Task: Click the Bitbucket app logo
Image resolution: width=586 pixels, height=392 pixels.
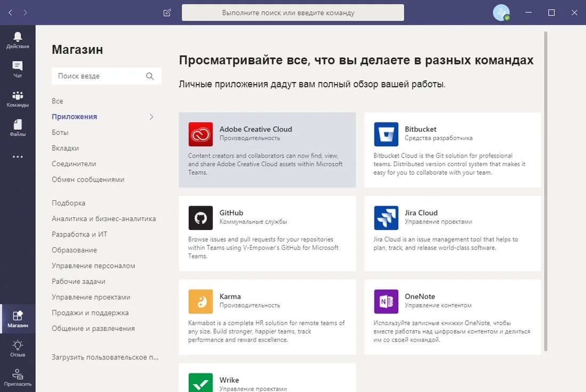Action: (x=386, y=134)
